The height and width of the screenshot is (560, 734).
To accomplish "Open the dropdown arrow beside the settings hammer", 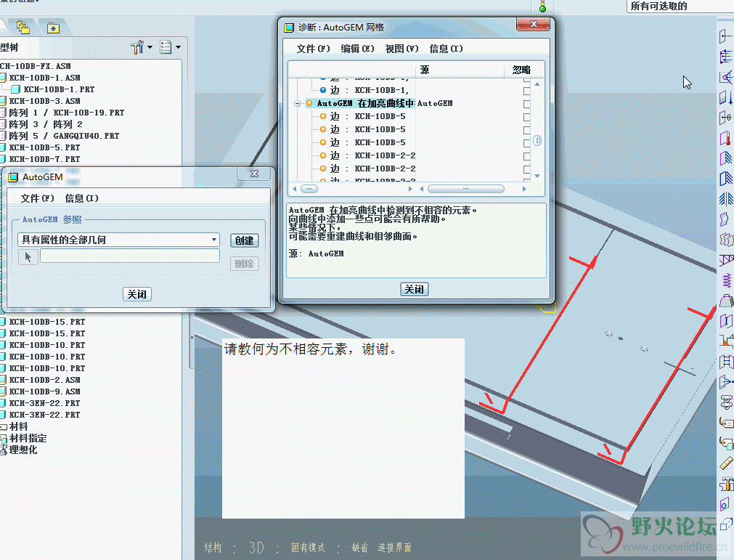I will tap(150, 47).
